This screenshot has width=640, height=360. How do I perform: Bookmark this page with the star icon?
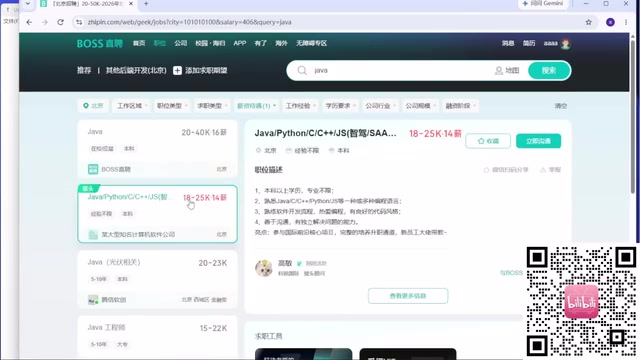(x=589, y=22)
